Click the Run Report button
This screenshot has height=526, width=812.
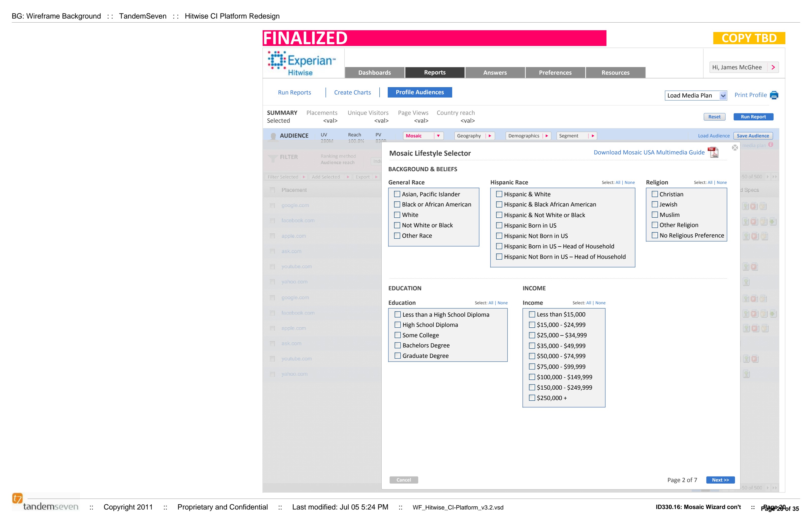(753, 117)
